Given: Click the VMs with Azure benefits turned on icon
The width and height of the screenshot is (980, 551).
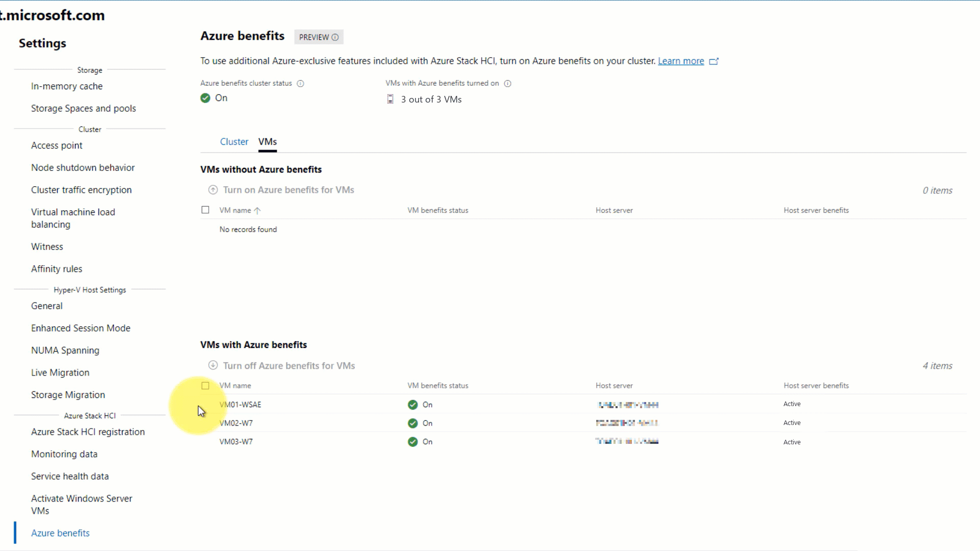Looking at the screenshot, I should point(390,98).
